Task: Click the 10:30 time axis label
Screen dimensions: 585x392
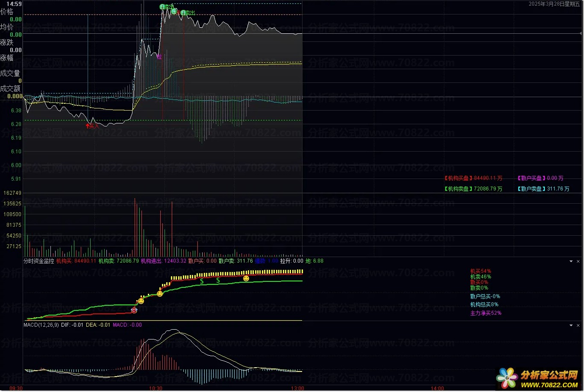Action: pyautogui.click(x=156, y=389)
